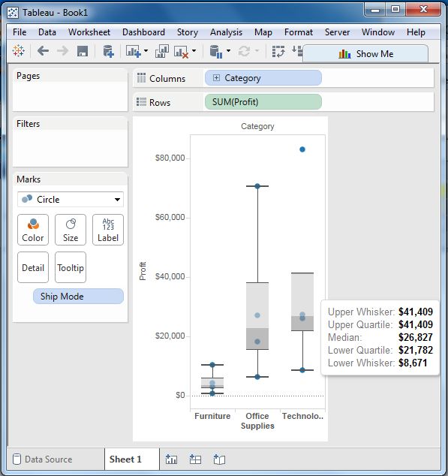
Task: Click the New Story icon at bottom
Action: point(219,459)
